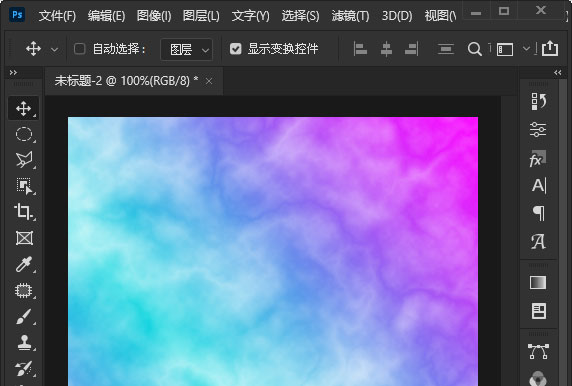Align left edges in options bar
This screenshot has width=572, height=386.
pyautogui.click(x=360, y=49)
